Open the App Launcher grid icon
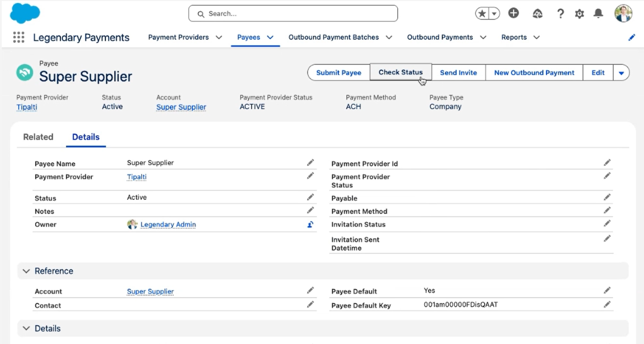Screen dimensions: 644x344 19,38
